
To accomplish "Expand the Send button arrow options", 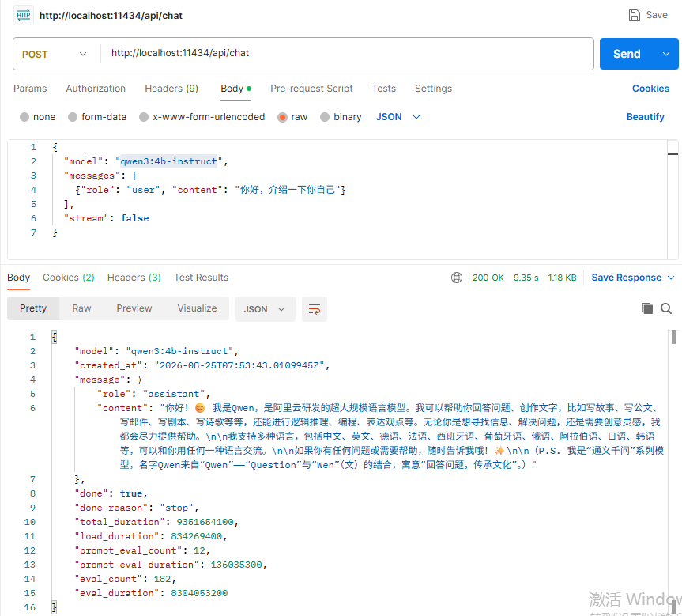I will pyautogui.click(x=666, y=54).
